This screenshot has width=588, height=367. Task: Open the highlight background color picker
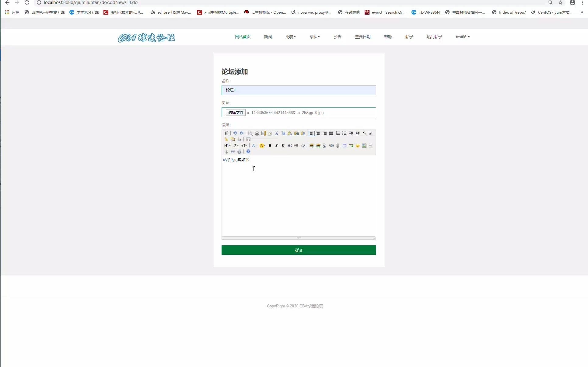(x=262, y=146)
